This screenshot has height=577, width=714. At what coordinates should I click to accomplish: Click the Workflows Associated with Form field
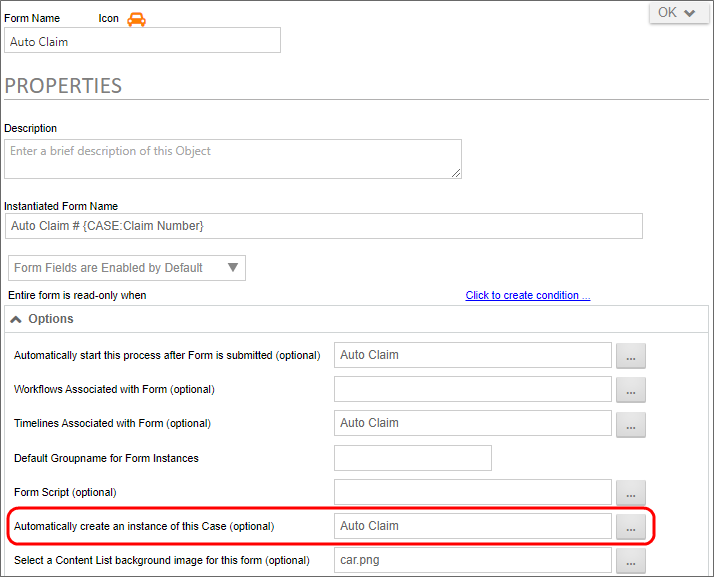click(x=472, y=389)
